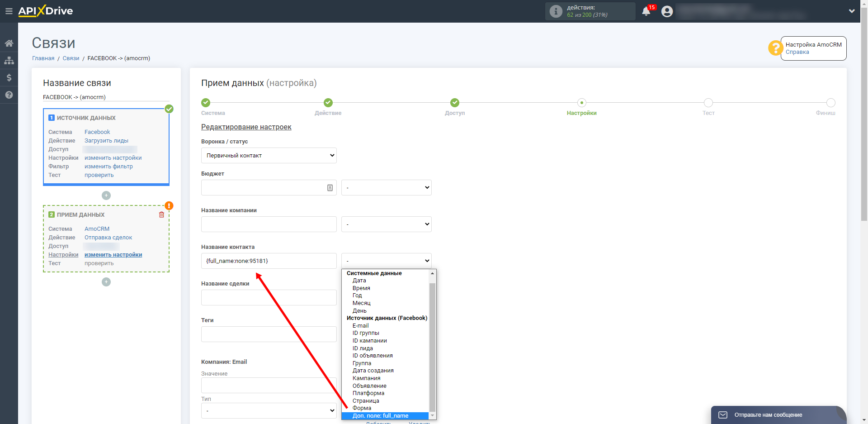
Task: Select Дата in the variable list
Action: pyautogui.click(x=359, y=281)
